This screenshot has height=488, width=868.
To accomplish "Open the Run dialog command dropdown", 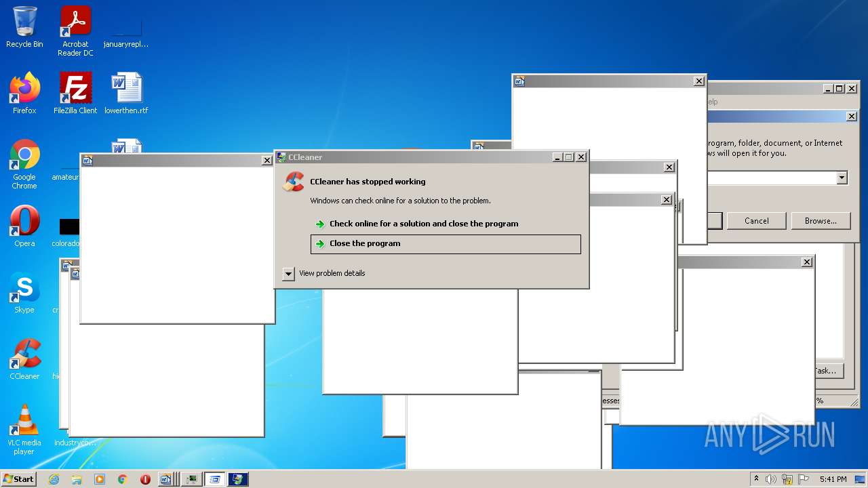I will 842,178.
